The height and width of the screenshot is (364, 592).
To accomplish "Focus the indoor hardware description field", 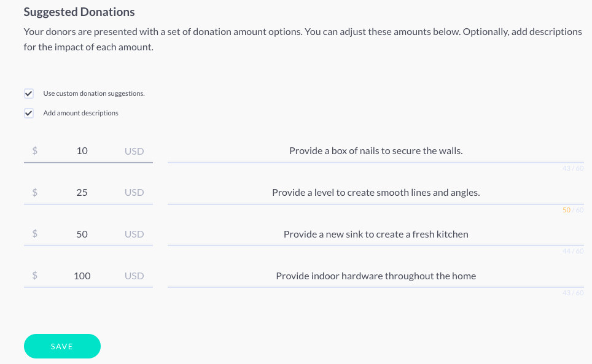I will click(x=376, y=276).
